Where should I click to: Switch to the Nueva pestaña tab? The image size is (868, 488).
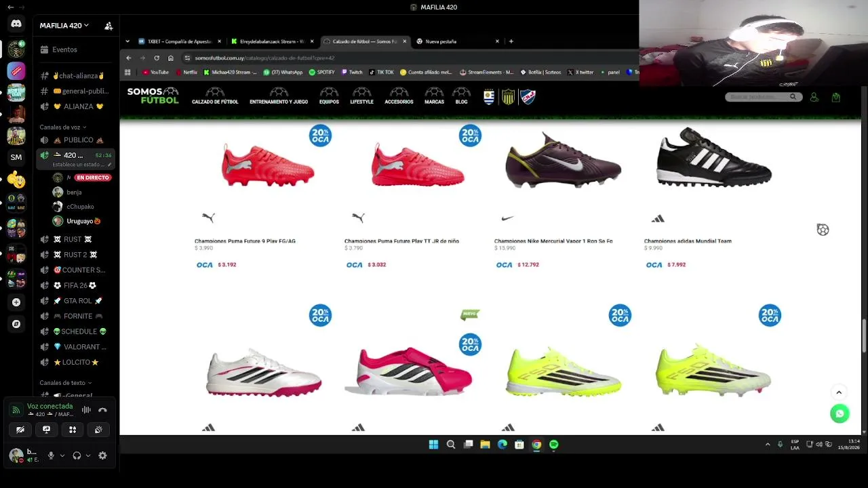click(x=458, y=41)
